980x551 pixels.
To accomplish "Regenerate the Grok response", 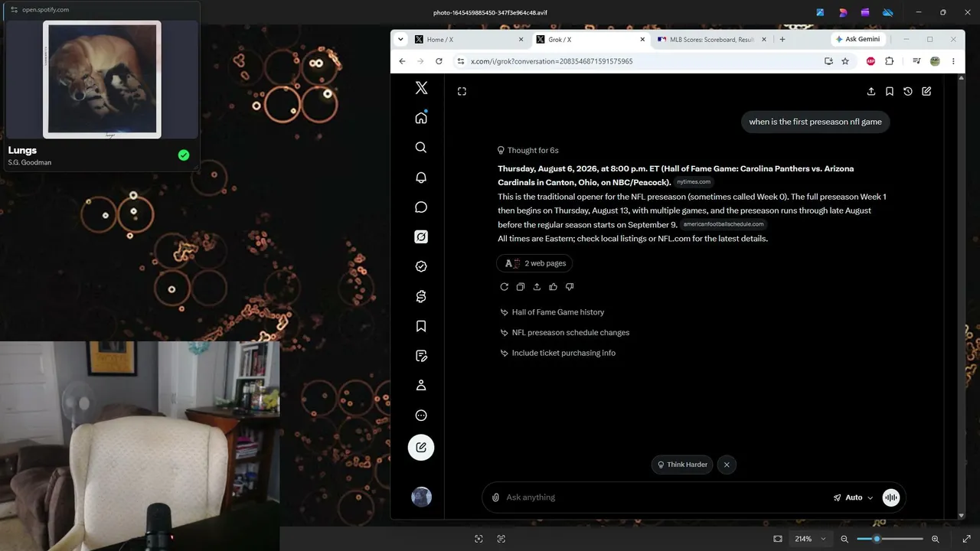I will click(x=504, y=287).
